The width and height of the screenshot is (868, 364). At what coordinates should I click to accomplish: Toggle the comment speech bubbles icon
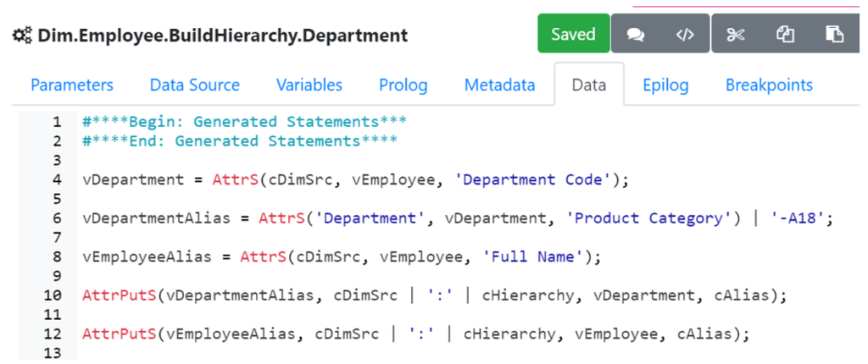635,35
